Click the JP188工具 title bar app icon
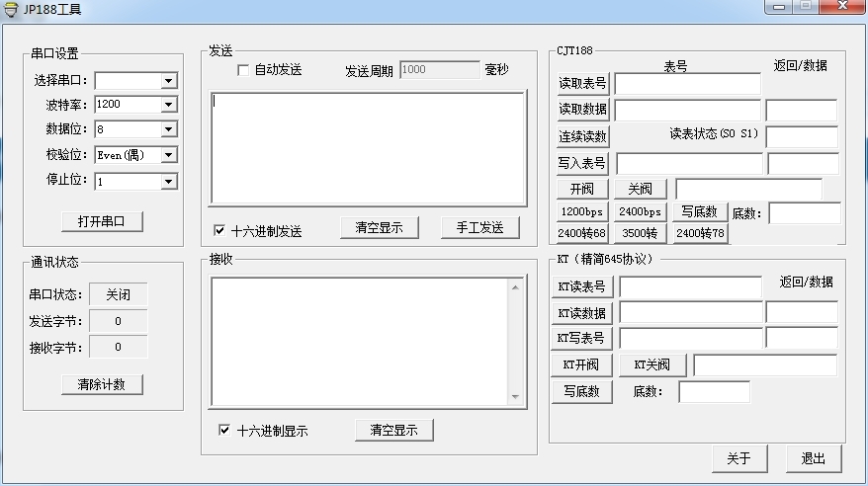Viewport: 868px width, 486px height. (x=10, y=10)
